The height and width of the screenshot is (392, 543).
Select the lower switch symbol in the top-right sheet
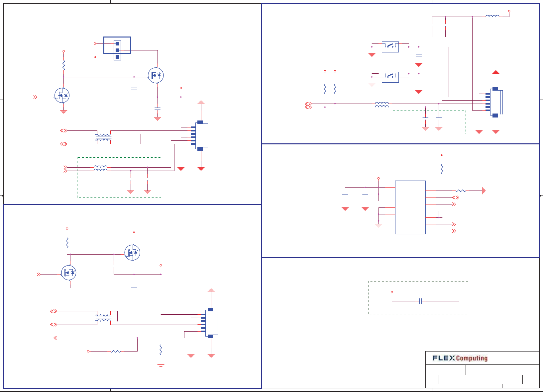point(390,77)
